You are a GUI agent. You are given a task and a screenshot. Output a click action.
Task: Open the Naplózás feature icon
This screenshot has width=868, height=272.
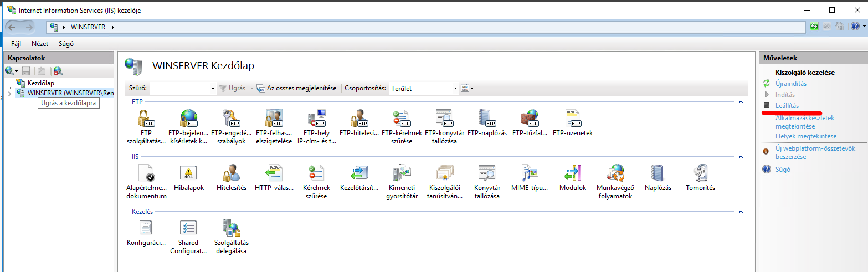[658, 173]
